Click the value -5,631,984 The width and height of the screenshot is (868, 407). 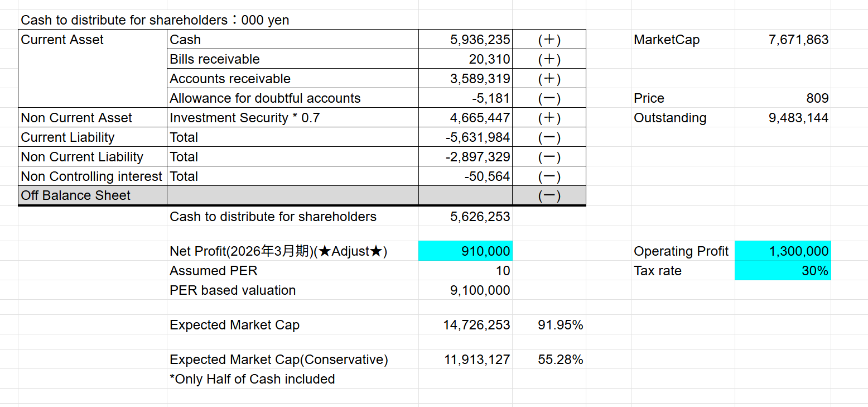point(465,137)
